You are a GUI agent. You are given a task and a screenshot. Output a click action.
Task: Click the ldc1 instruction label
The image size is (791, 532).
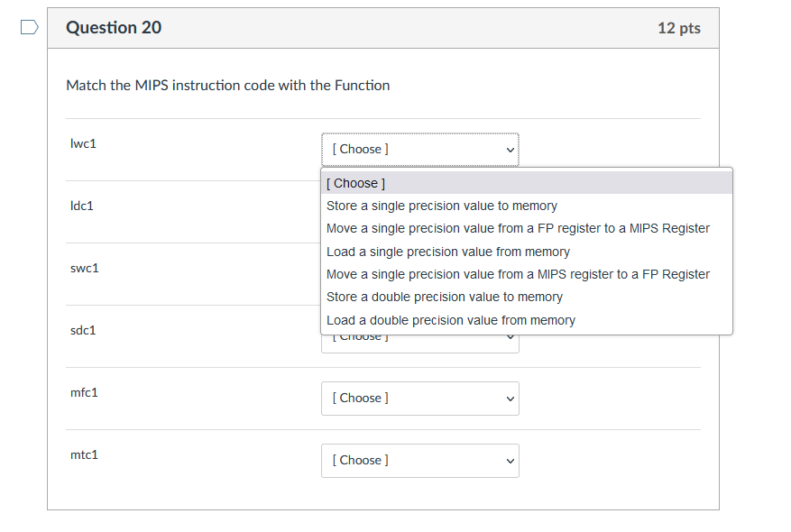tap(82, 205)
